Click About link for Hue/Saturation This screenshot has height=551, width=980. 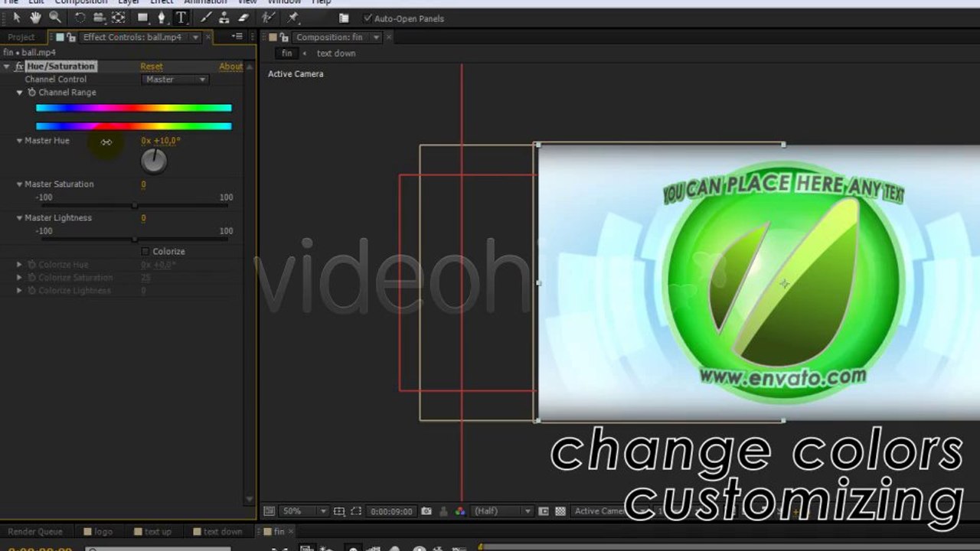231,67
